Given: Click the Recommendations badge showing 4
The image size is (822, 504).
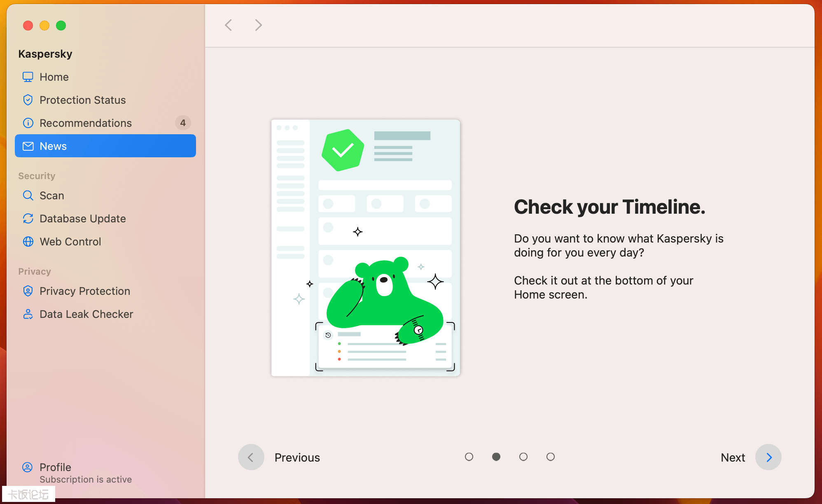Looking at the screenshot, I should pyautogui.click(x=183, y=123).
